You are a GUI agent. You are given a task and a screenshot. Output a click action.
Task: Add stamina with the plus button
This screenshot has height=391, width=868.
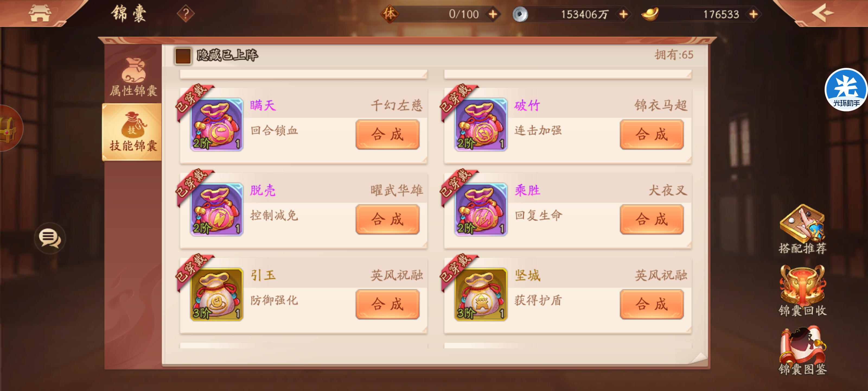493,14
